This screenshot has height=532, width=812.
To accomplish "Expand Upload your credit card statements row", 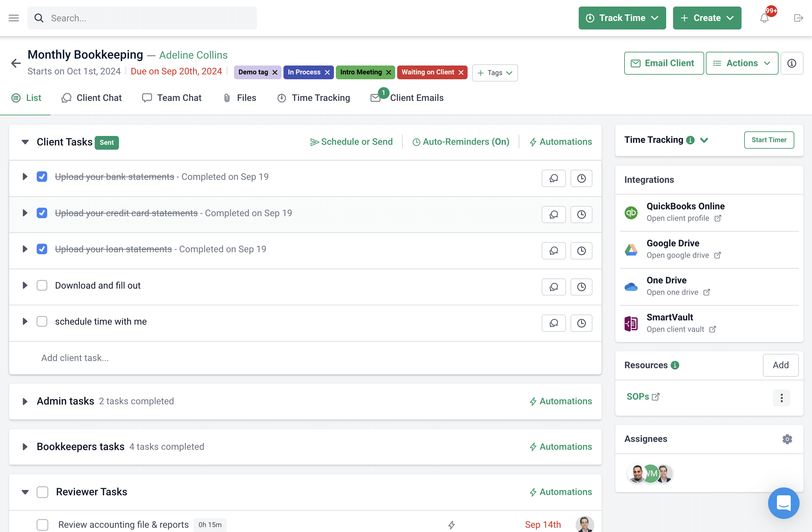I will click(x=25, y=213).
